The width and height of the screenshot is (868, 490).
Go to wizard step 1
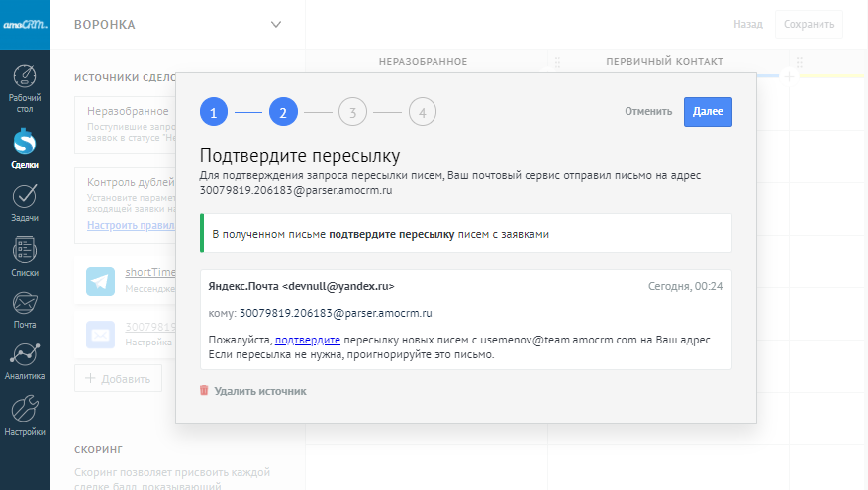213,112
